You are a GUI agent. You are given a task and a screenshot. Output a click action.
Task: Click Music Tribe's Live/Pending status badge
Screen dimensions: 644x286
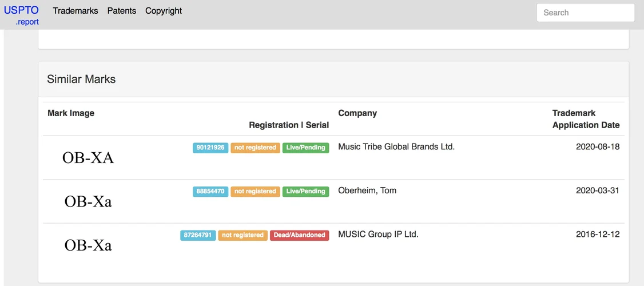click(305, 148)
